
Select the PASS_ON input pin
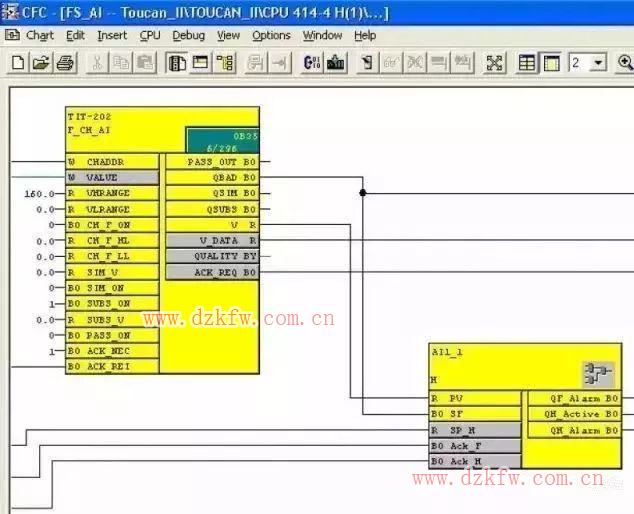[112, 335]
